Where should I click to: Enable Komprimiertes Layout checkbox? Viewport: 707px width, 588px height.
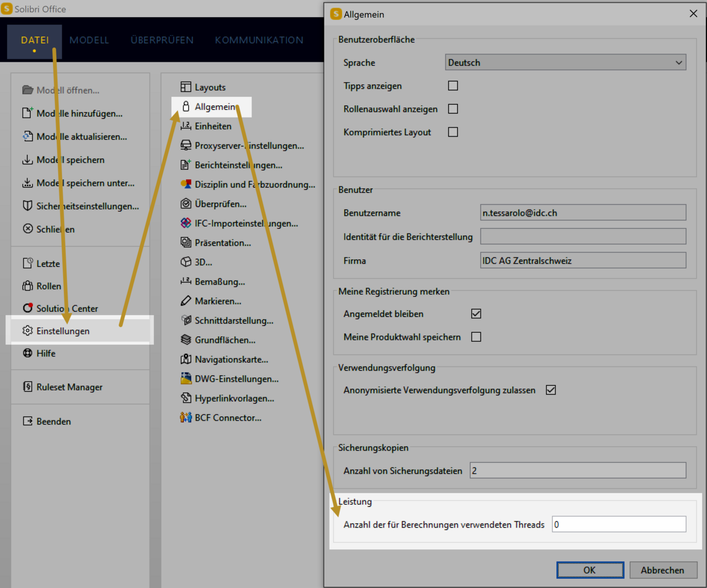point(453,132)
